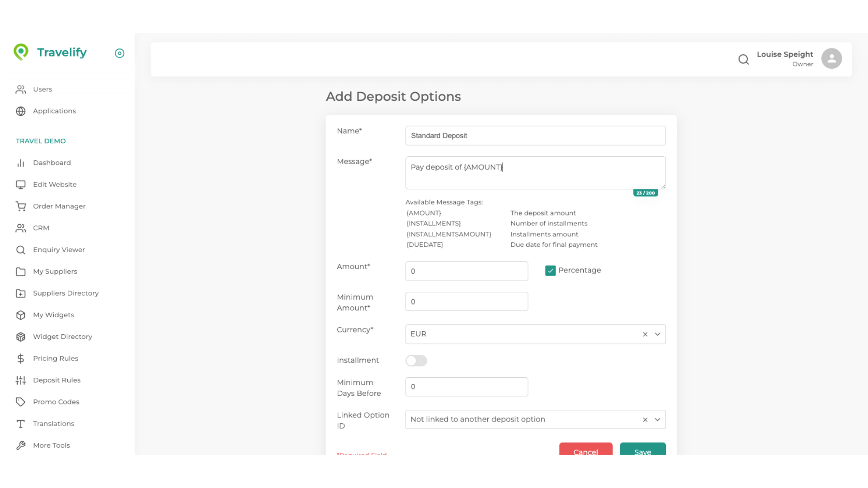This screenshot has height=488, width=868.
Task: Uncheck the Percentage checkbox
Action: 550,271
